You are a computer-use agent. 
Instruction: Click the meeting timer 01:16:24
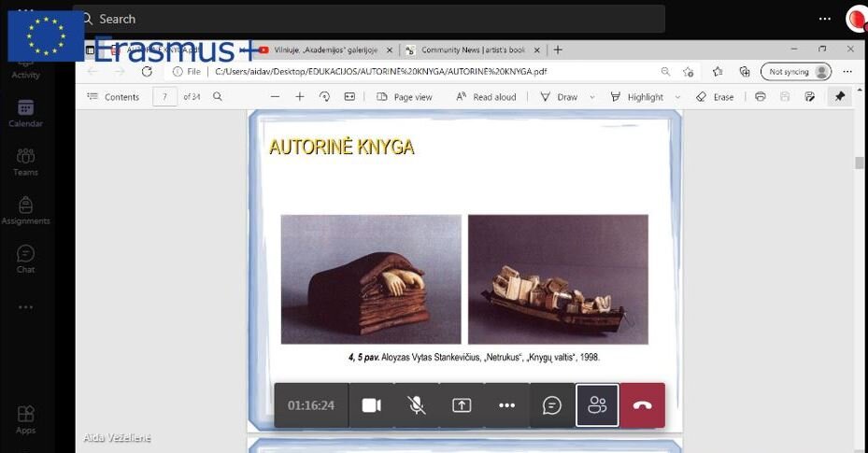310,405
